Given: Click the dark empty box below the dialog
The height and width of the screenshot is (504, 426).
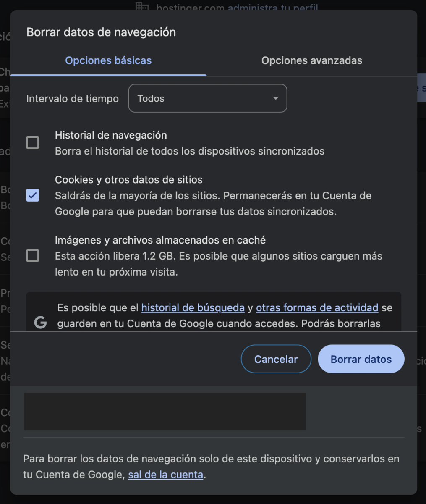Looking at the screenshot, I should 165,411.
